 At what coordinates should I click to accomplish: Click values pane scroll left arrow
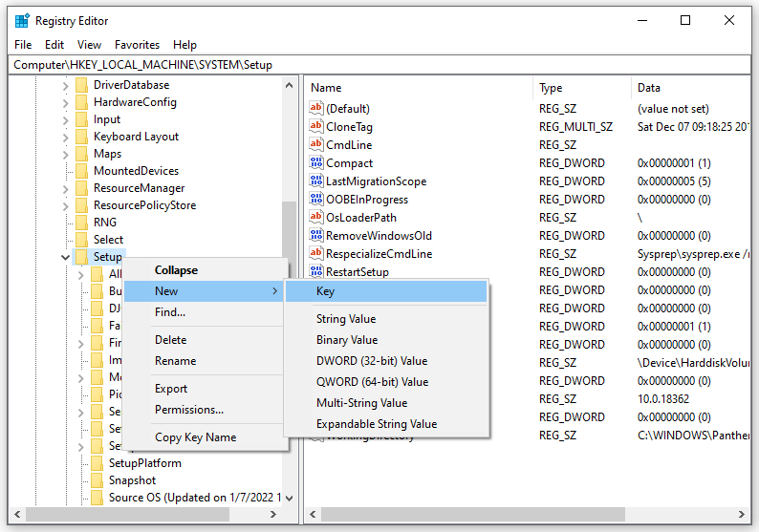[x=313, y=514]
